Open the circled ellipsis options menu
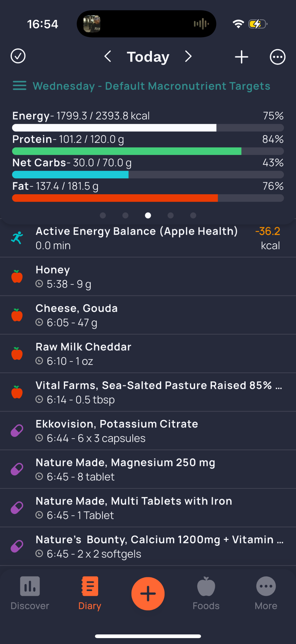The height and width of the screenshot is (644, 296). 278,57
